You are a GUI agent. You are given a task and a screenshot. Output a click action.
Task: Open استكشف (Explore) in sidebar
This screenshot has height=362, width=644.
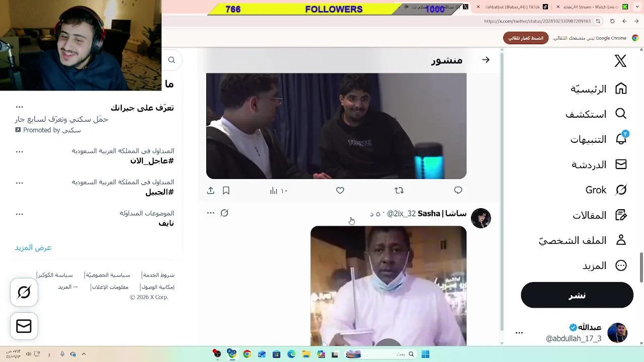click(596, 114)
